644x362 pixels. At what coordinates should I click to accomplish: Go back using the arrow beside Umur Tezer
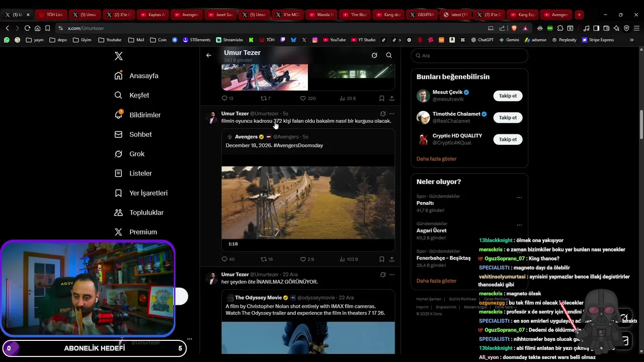pyautogui.click(x=209, y=55)
